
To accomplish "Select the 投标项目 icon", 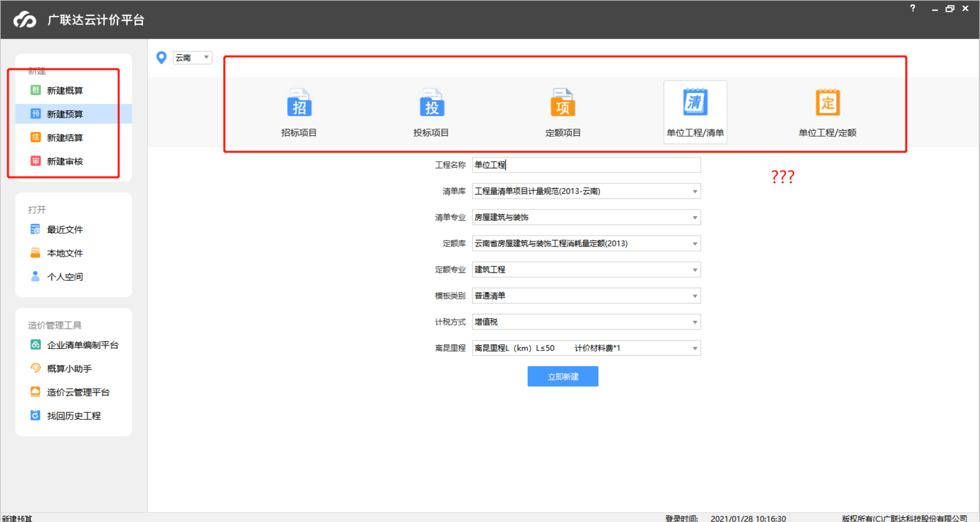I will 431,103.
